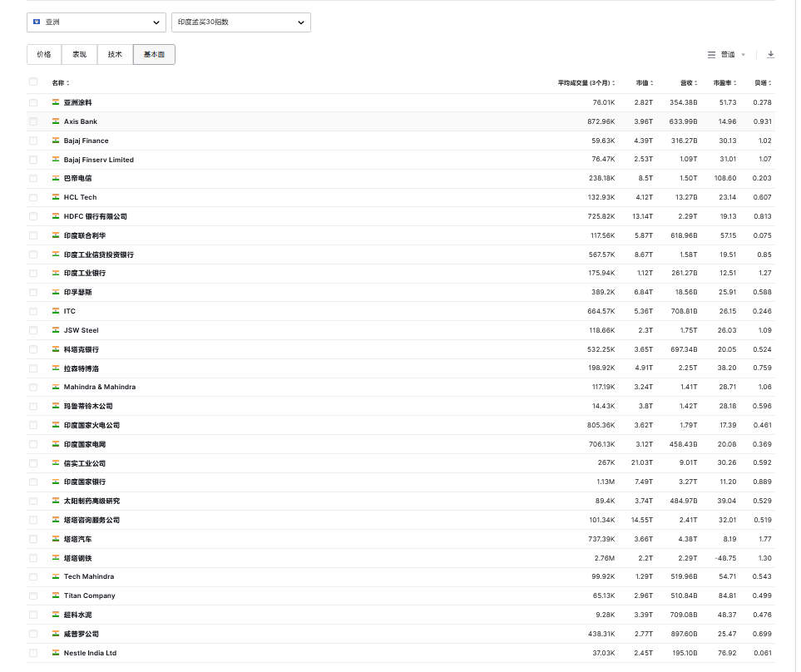Sort table by 贝塔 column
The image size is (801, 672).
point(770,82)
